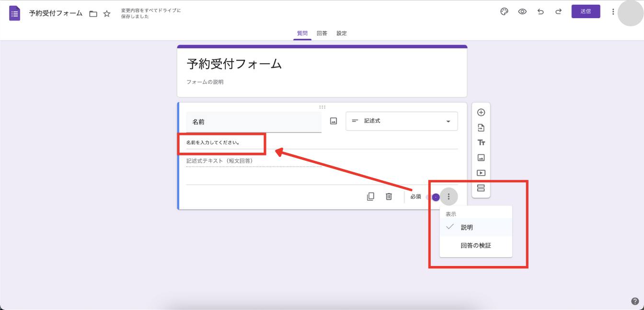644x310 pixels.
Task: Open the theme customization palette
Action: coord(504,11)
